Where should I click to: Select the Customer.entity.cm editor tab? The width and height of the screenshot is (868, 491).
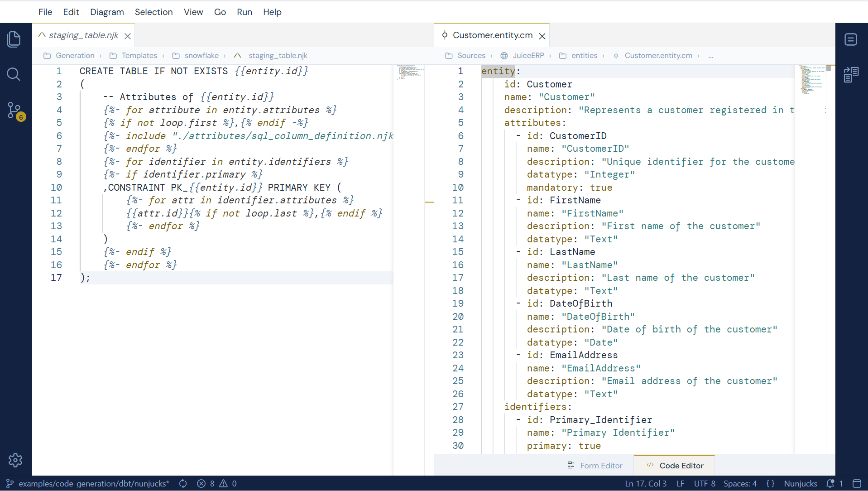(492, 35)
